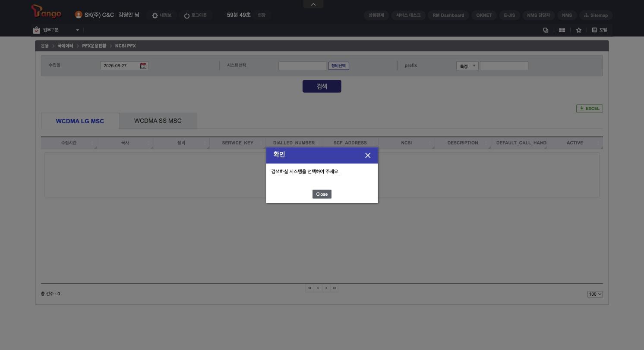
Task: Click the 로그아웃 power icon
Action: pyautogui.click(x=187, y=16)
